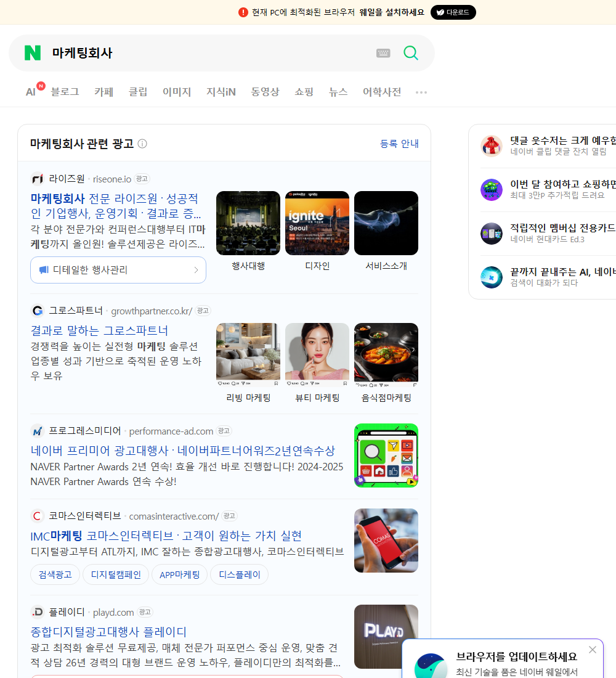Click the 광고 badge next to playd.com

(x=145, y=612)
